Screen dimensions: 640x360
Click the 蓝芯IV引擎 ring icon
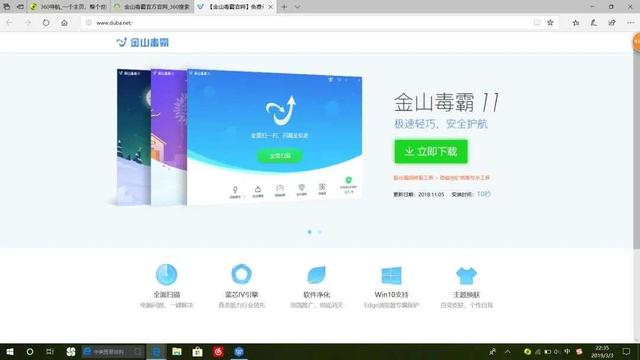241,274
